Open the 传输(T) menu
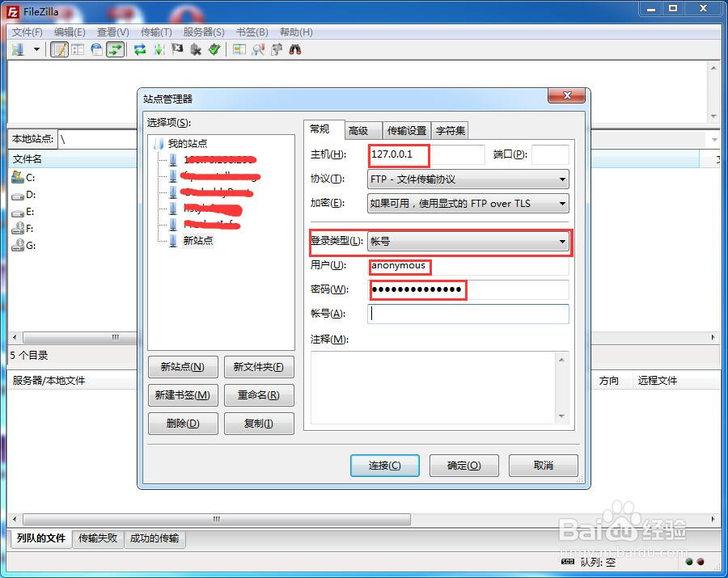Viewport: 728px width, 578px height. click(x=156, y=32)
